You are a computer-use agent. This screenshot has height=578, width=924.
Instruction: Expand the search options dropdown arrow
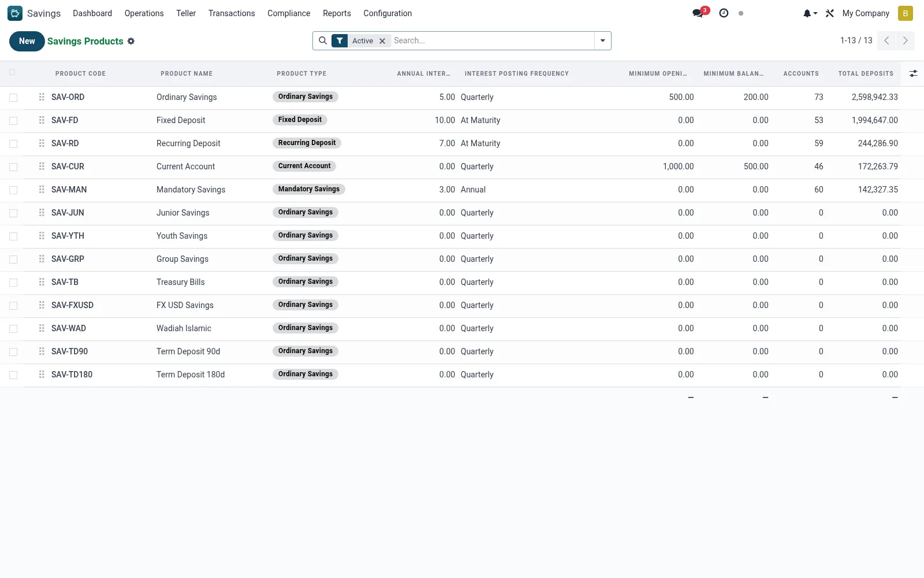click(603, 40)
